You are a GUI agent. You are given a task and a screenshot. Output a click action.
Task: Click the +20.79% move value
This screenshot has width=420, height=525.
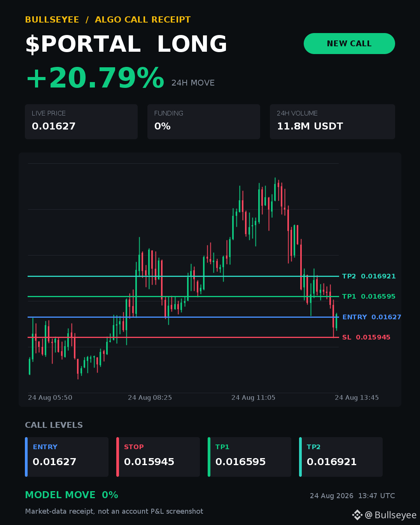[x=95, y=78]
